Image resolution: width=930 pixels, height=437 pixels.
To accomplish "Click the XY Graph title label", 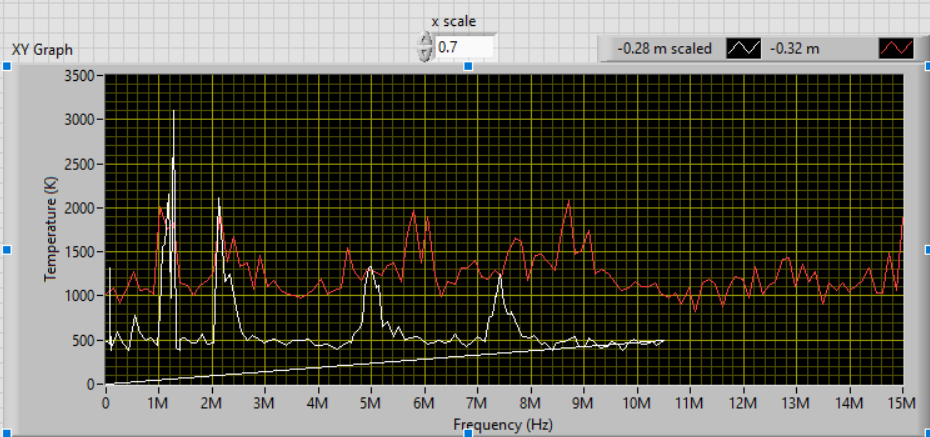I will pos(42,50).
